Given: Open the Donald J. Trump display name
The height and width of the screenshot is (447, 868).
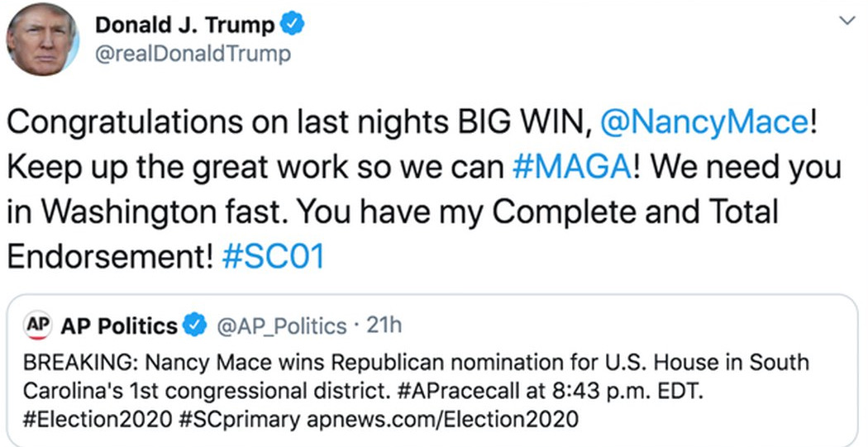Looking at the screenshot, I should pos(185,26).
